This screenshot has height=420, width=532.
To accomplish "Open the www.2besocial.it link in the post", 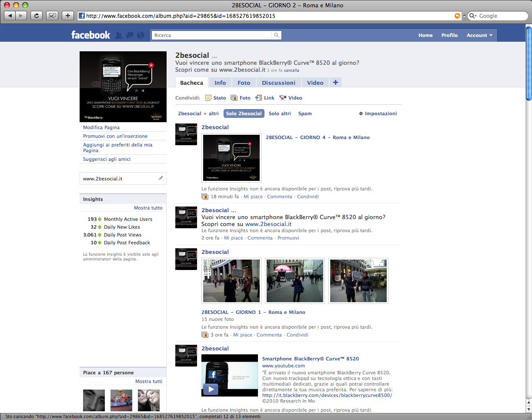I will (268, 224).
